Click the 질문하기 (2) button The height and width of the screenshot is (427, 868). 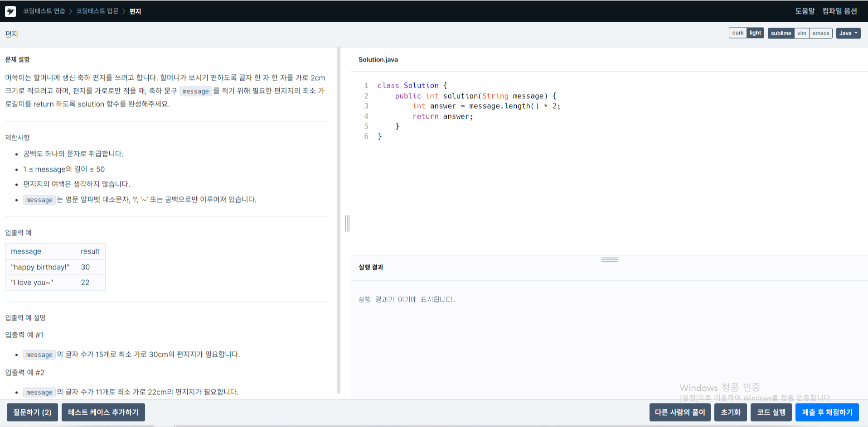(x=32, y=412)
